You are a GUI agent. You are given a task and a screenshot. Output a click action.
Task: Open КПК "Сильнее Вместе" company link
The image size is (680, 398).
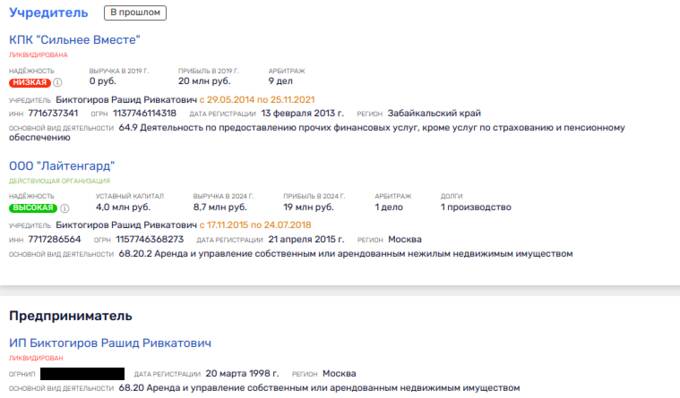tap(75, 40)
